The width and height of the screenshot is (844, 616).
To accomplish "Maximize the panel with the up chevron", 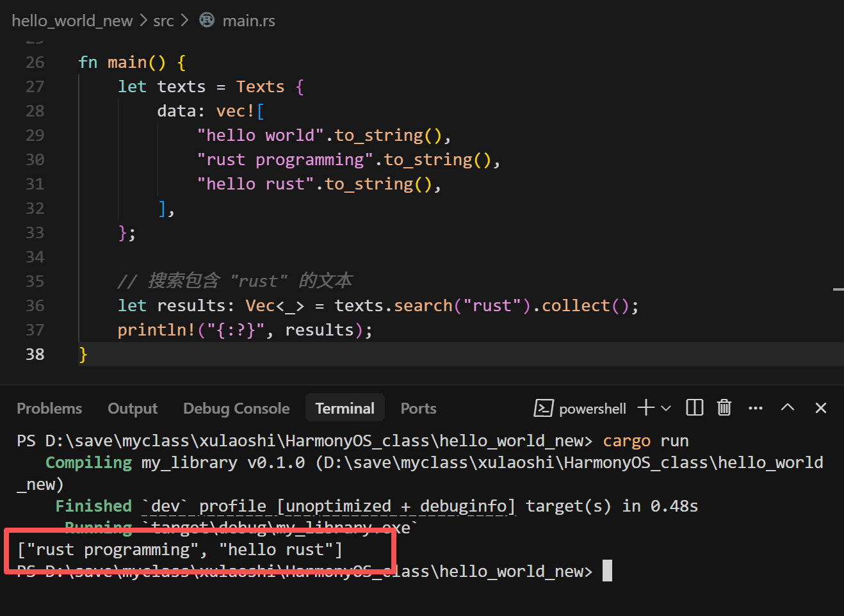I will click(788, 407).
